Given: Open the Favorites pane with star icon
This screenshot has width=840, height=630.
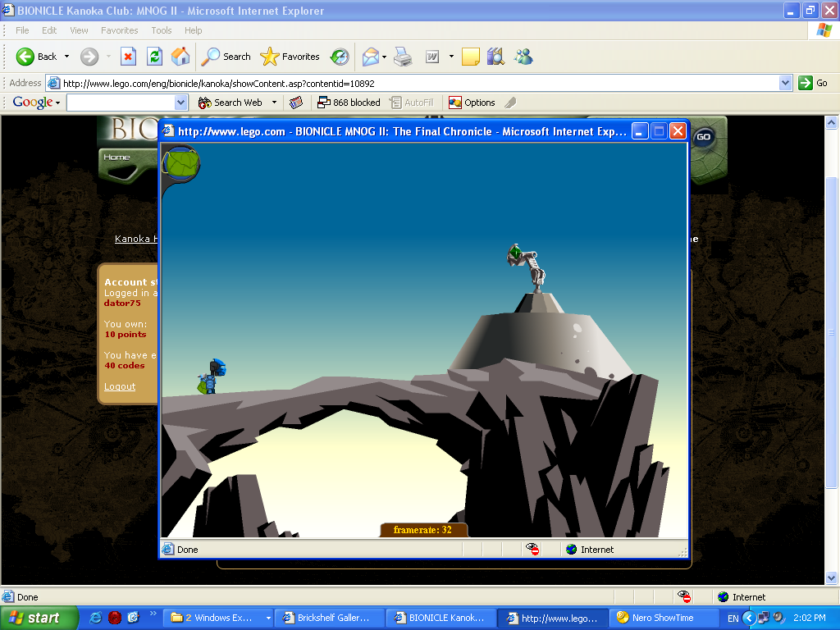Looking at the screenshot, I should (290, 57).
